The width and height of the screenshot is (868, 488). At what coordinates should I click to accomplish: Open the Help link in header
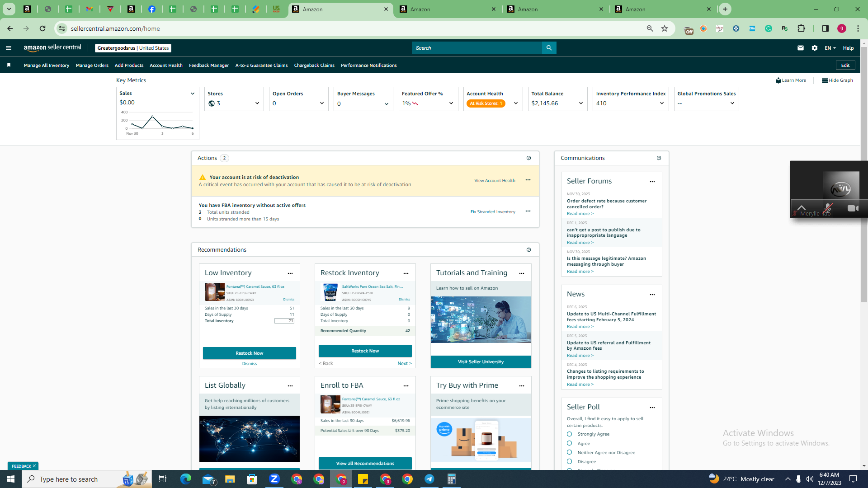click(x=848, y=48)
